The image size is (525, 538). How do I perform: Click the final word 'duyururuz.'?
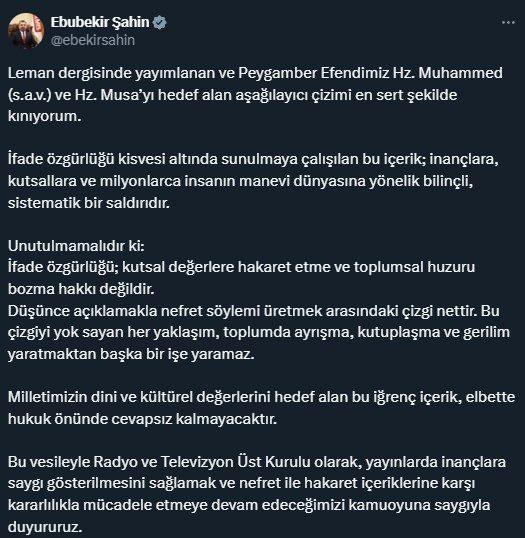pyautogui.click(x=45, y=527)
